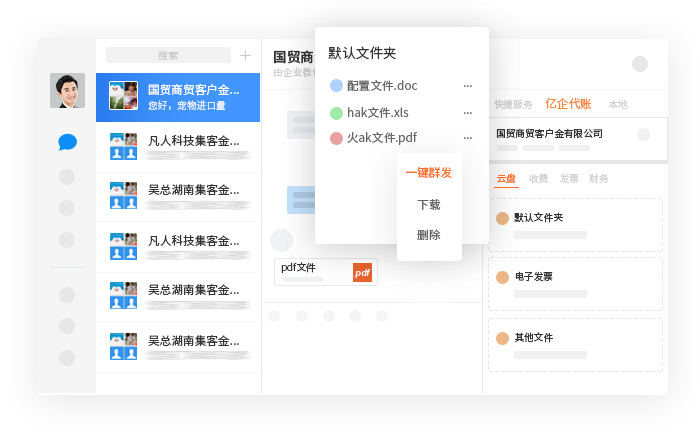Image resolution: width=700 pixels, height=432 pixels.
Task: Open 默认文件夹 folder in cloud drive panel
Action: pyautogui.click(x=575, y=225)
